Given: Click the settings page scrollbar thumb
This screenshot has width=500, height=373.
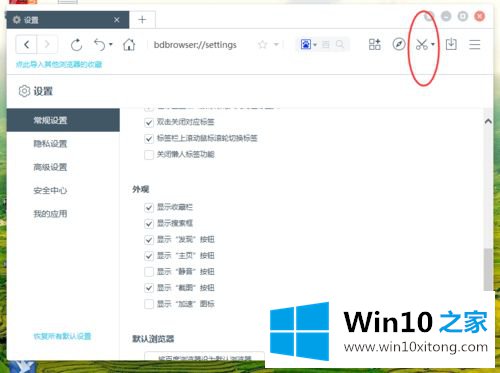Looking at the screenshot, I should click(488, 270).
